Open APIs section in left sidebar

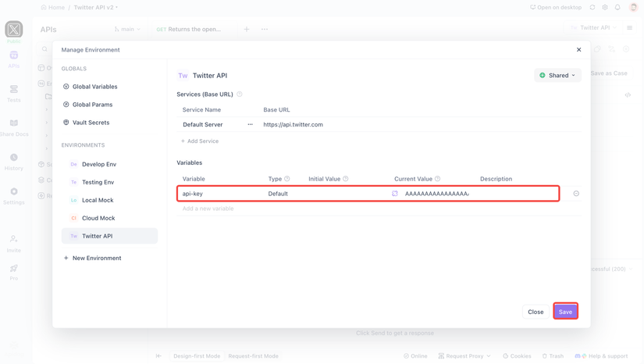point(13,59)
